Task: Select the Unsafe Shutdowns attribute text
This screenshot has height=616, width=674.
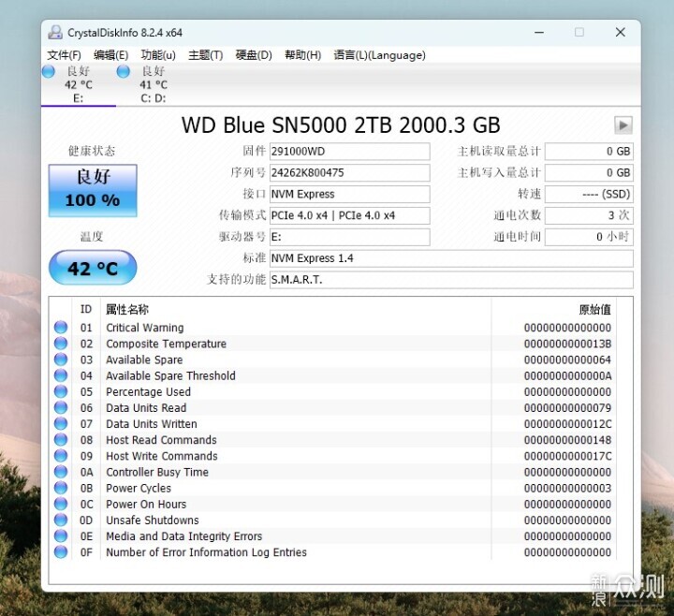Action: coord(153,521)
